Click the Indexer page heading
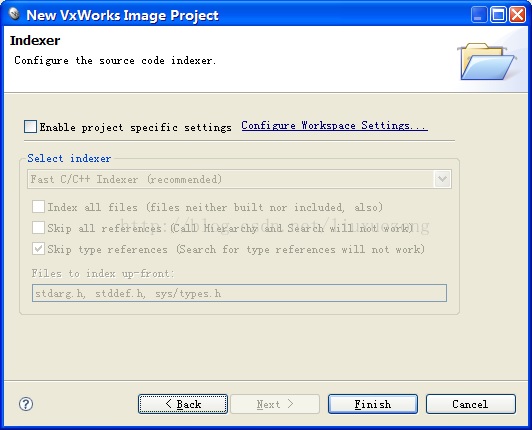Screen dimensions: 532x430 [x=35, y=40]
